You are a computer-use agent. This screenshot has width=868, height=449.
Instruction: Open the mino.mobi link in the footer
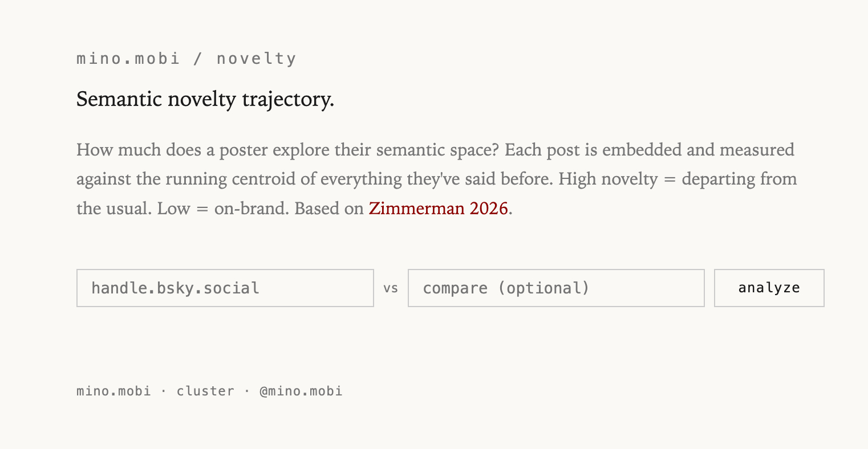coord(113,391)
